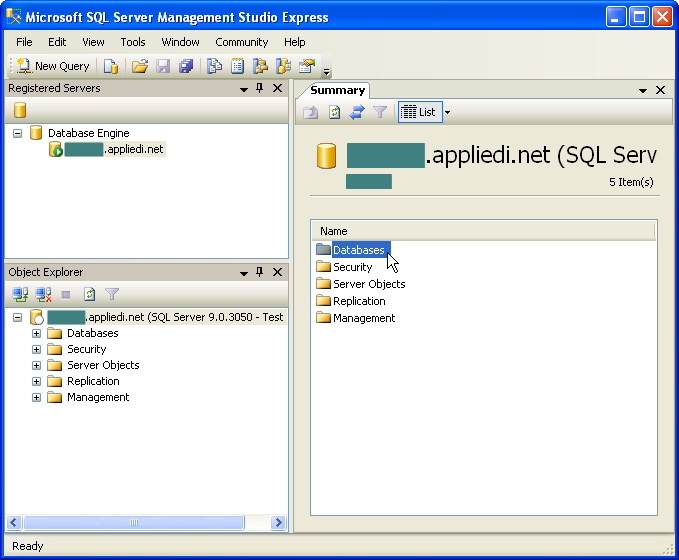Click the Object Explorer horizontal scrollbar thumb

[134, 522]
